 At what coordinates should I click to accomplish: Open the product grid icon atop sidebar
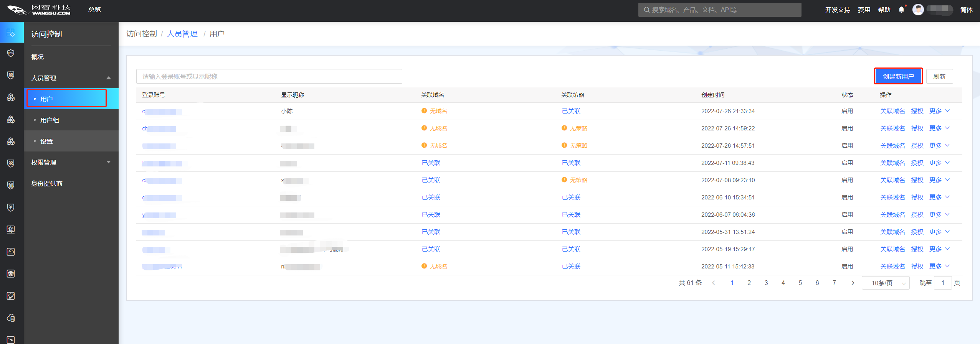(x=11, y=33)
